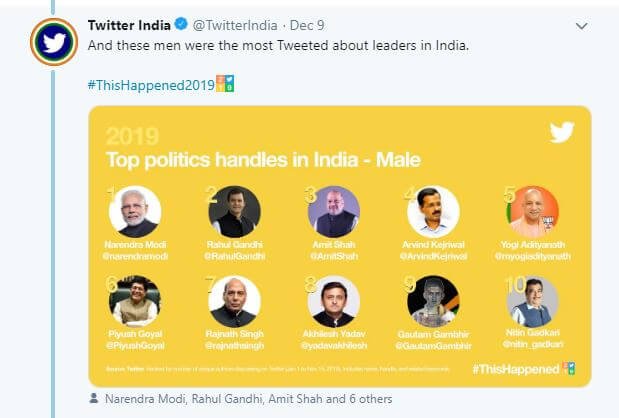Open the #ThisHappened2019 hashtag
619x418 pixels.
[x=151, y=84]
